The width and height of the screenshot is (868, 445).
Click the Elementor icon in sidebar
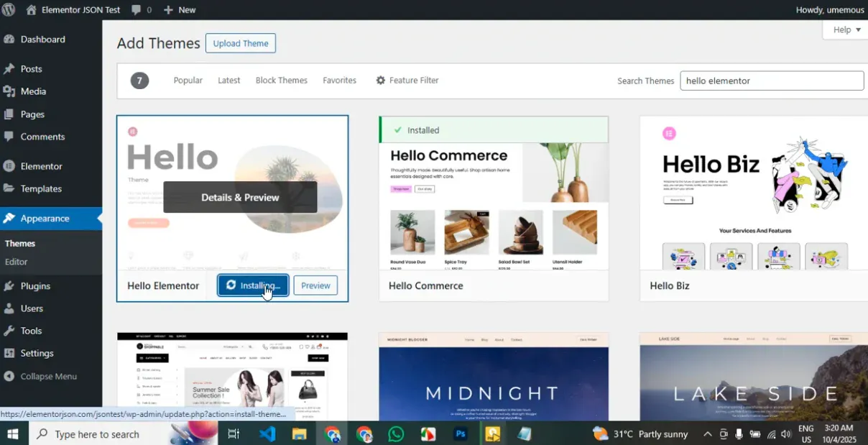[9, 166]
